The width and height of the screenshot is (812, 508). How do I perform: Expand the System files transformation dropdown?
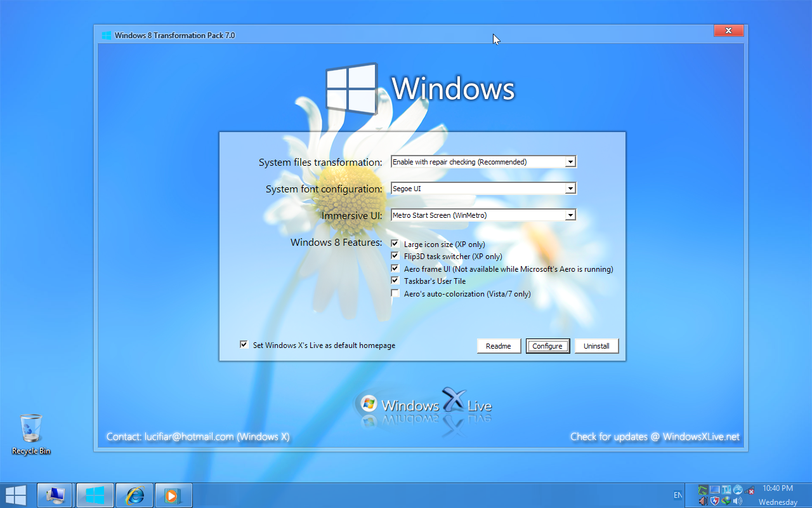coord(570,162)
